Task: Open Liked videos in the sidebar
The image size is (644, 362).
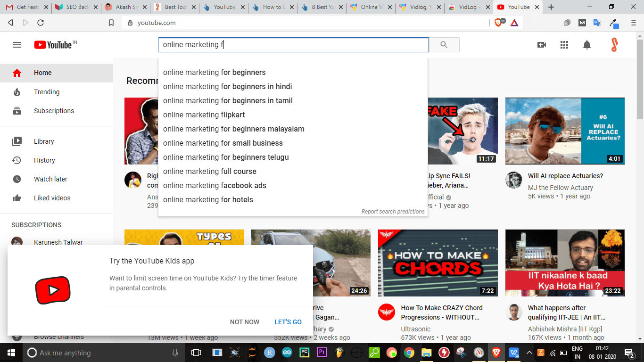Action: tap(57, 198)
